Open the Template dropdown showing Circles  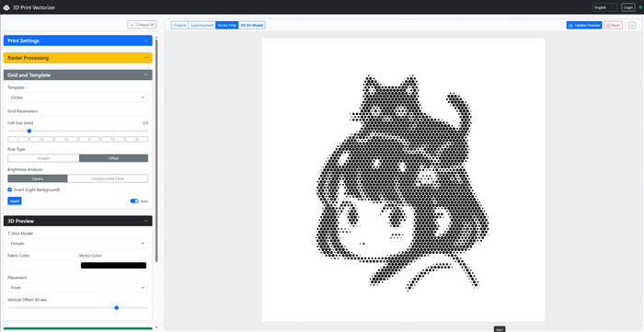click(77, 97)
